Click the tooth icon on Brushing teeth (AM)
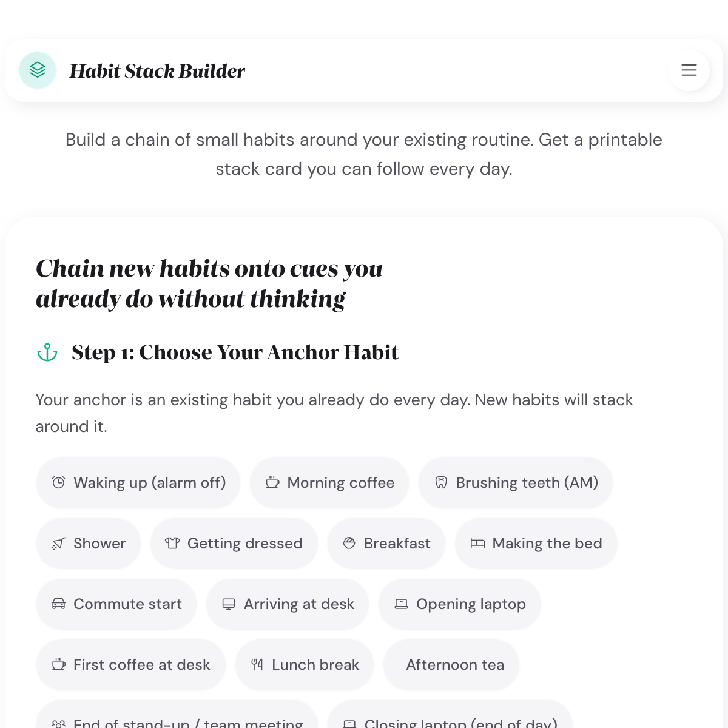Viewport: 728px width, 728px height. tap(441, 482)
